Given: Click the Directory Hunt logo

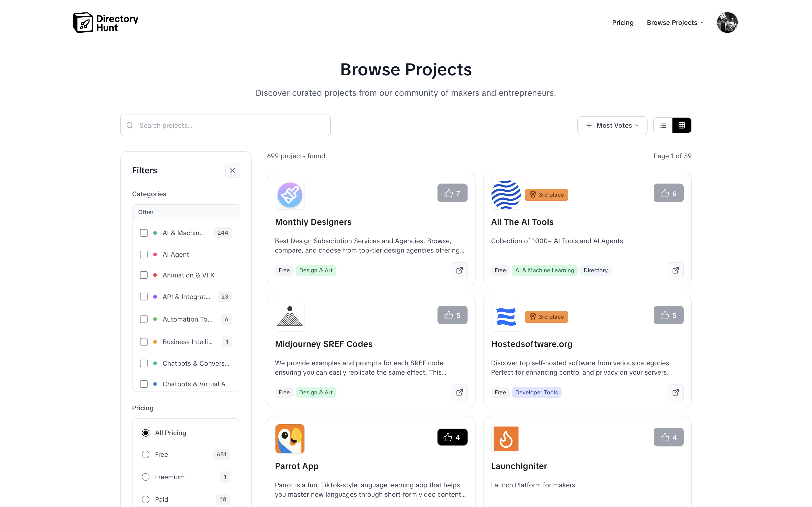Looking at the screenshot, I should [x=106, y=23].
